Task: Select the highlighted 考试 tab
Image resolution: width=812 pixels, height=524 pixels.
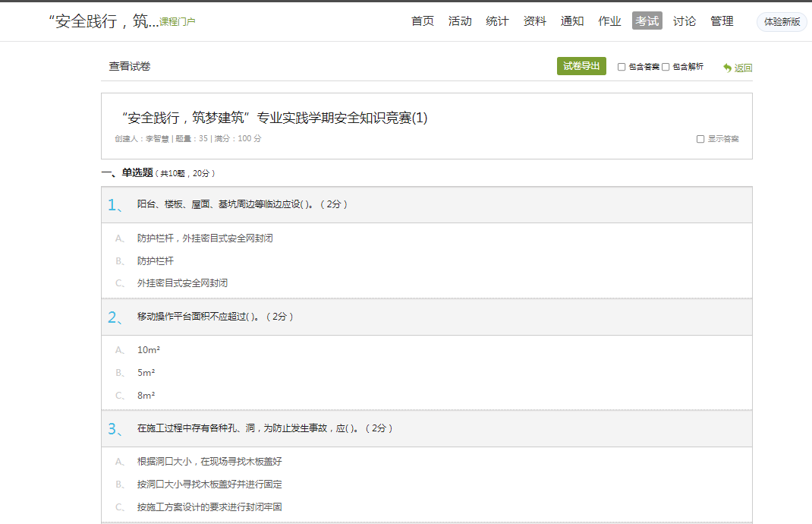Action: [x=647, y=21]
